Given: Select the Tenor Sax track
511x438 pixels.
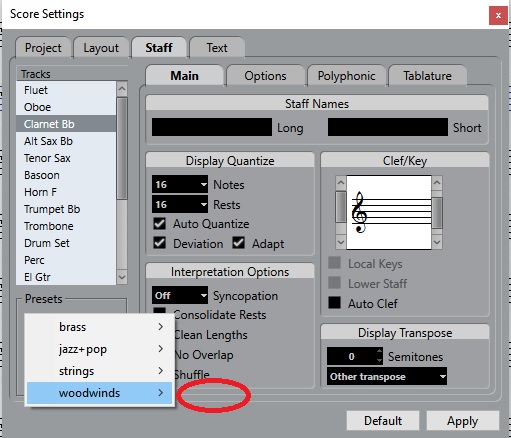Looking at the screenshot, I should [x=66, y=158].
